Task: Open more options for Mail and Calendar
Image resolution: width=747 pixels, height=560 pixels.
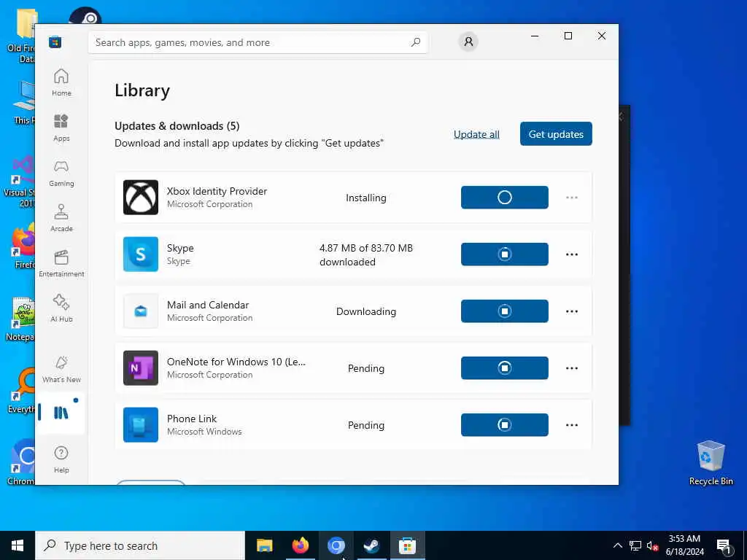Action: (x=572, y=311)
